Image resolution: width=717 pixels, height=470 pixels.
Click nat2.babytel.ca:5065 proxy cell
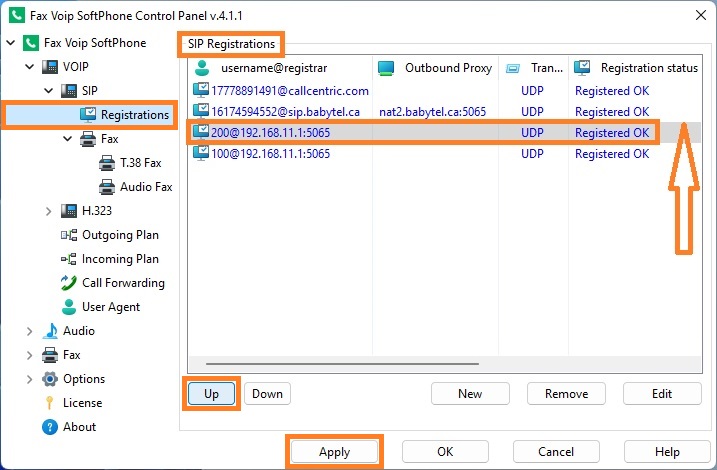click(x=433, y=112)
